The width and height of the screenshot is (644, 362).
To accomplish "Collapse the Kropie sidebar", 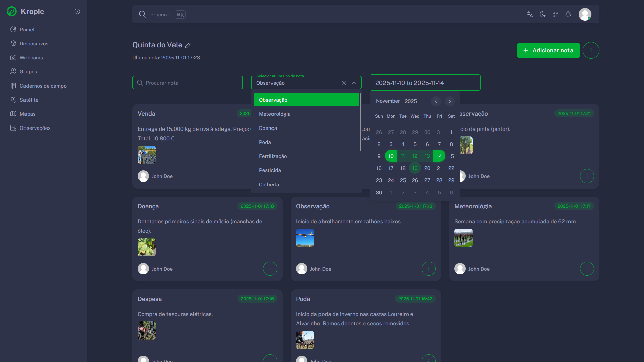I will click(77, 11).
